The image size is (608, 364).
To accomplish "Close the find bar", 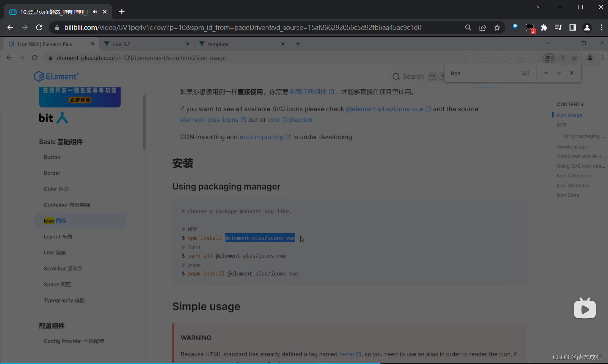I will pos(572,73).
